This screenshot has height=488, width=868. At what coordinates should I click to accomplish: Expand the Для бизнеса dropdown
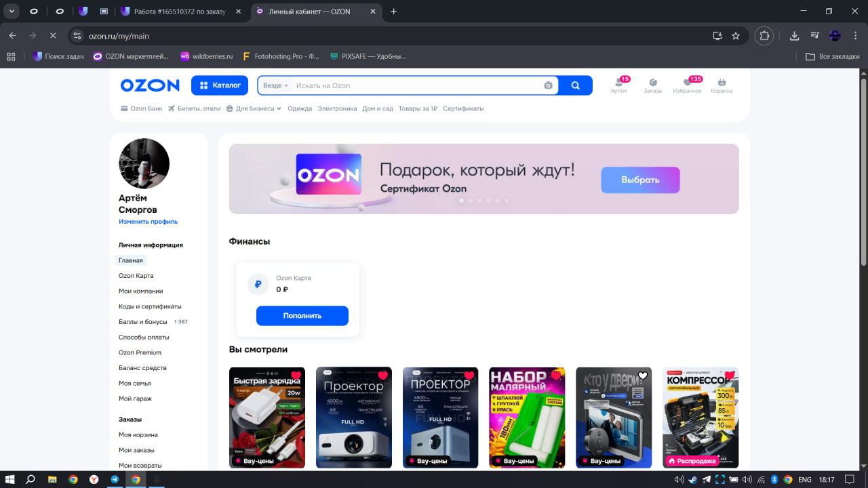(x=254, y=108)
